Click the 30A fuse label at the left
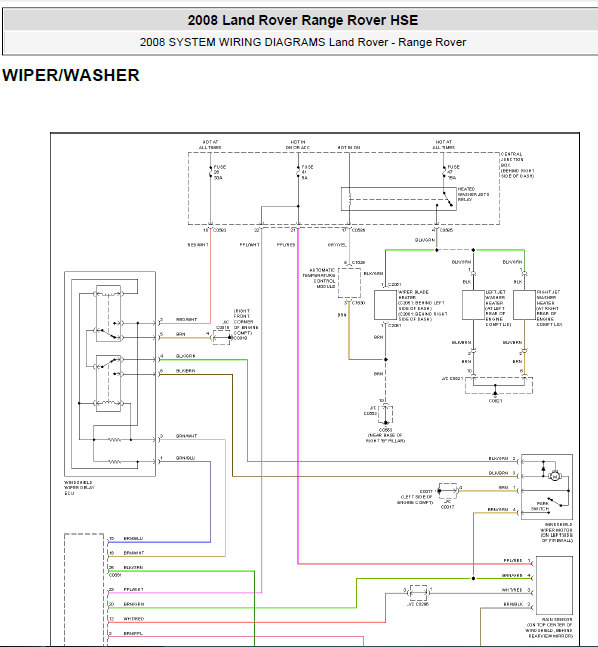 point(219,172)
